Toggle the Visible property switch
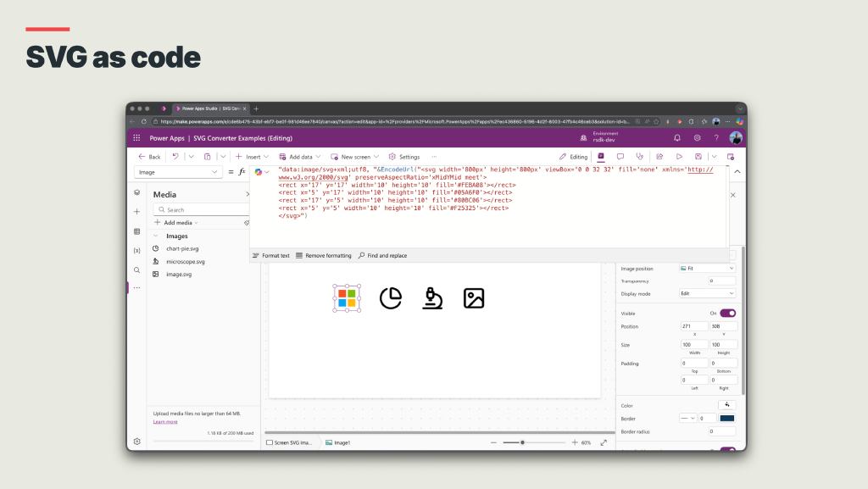 coord(727,313)
